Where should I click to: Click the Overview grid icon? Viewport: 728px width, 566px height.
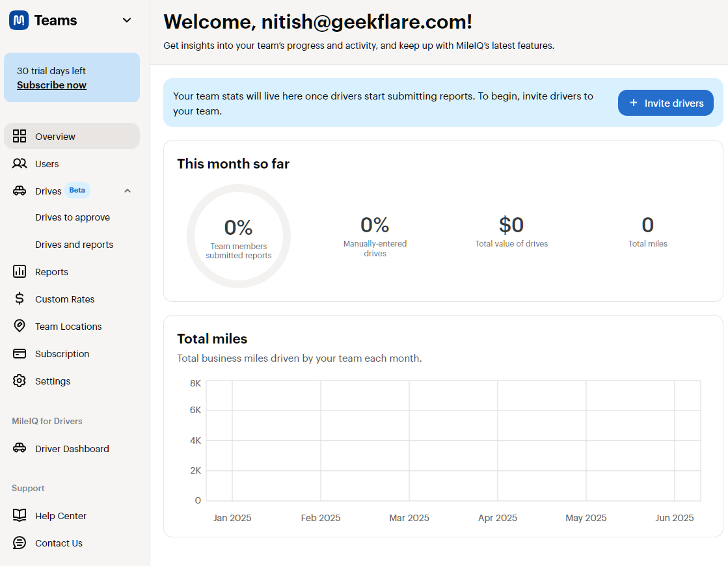tap(20, 136)
